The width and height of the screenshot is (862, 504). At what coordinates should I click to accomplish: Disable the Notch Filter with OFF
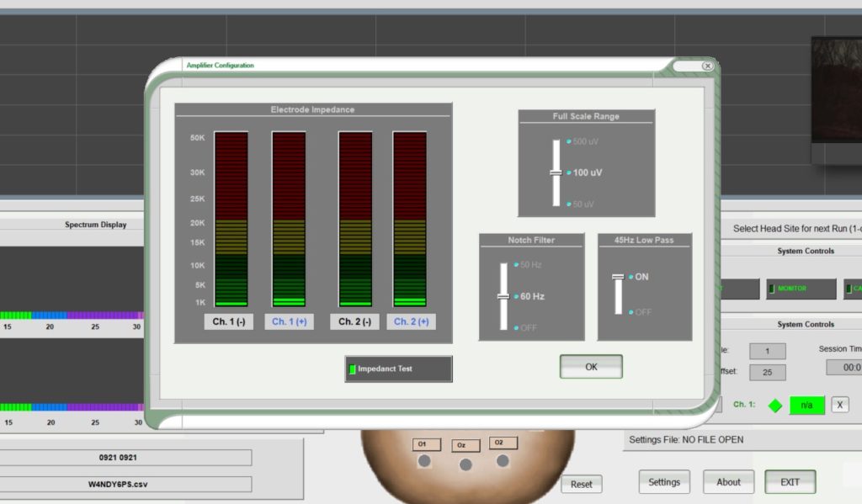pos(517,327)
